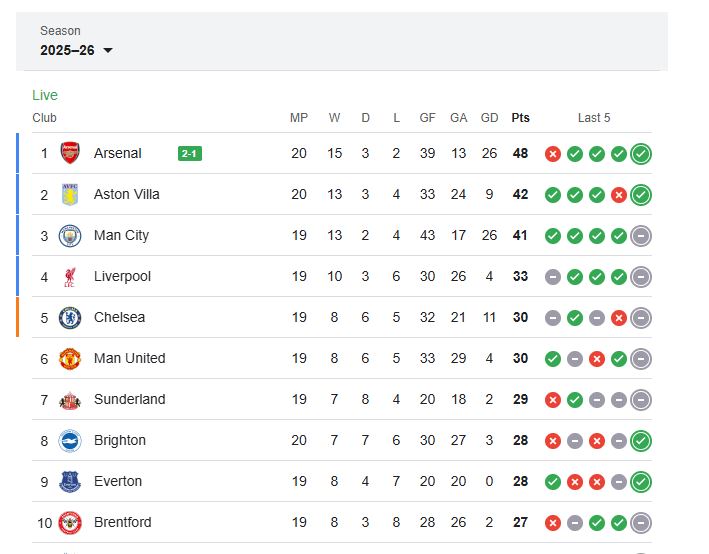Click Arsenal's red loss result icon

[552, 153]
